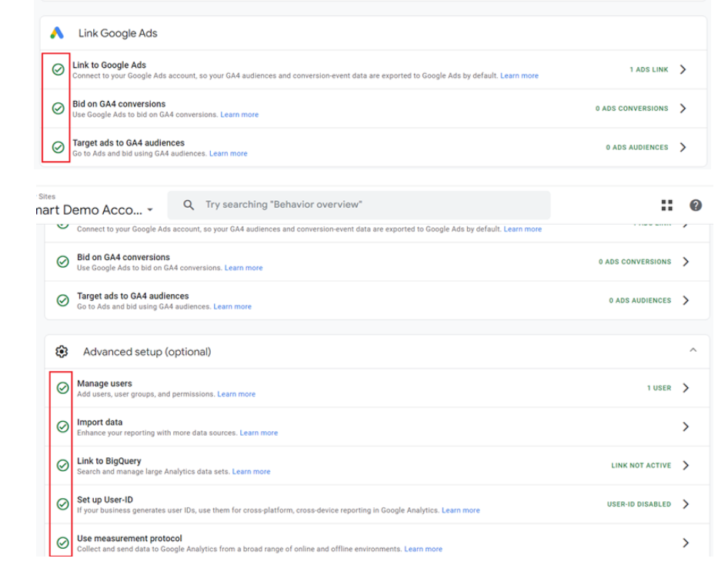Toggle the completion mark on Bid on GA4 conversions
728x565 pixels.
pyautogui.click(x=57, y=108)
